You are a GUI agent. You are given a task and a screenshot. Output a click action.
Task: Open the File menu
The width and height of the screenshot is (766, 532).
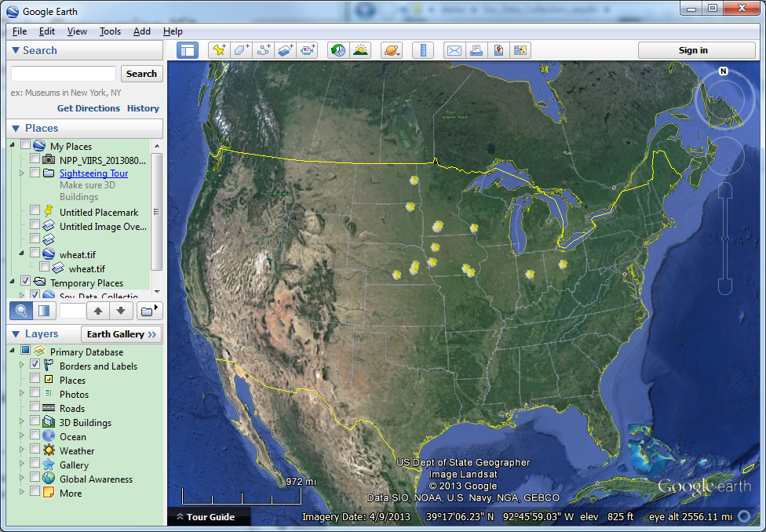(20, 31)
